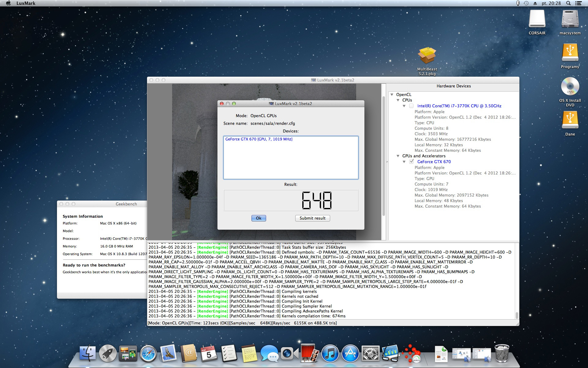Collapse the Intel Core i7-3770K details
The image size is (588, 368).
404,106
